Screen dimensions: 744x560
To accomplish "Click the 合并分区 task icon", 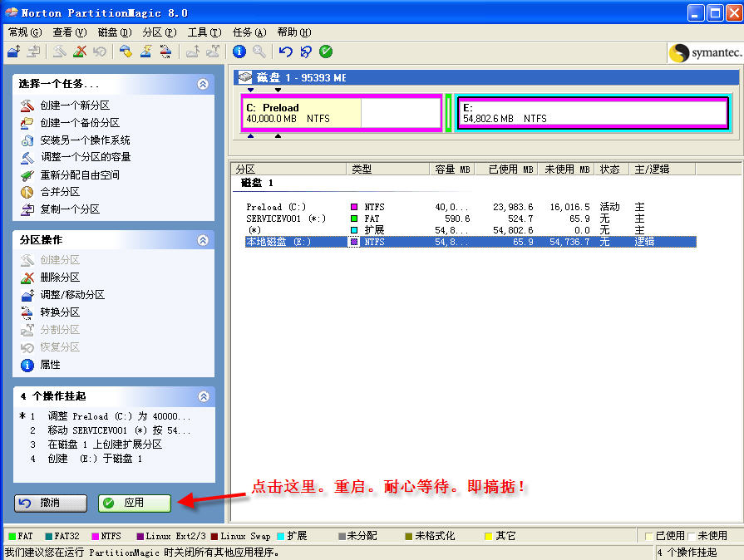I will click(x=27, y=192).
